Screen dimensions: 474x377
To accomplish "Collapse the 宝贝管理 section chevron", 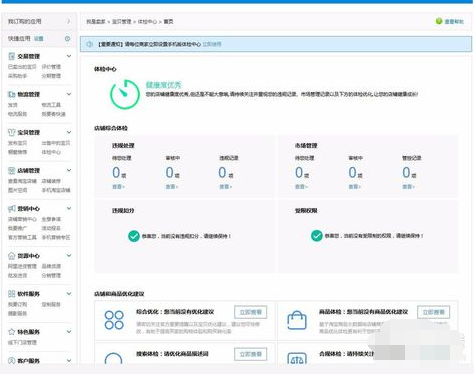I will click(69, 132).
